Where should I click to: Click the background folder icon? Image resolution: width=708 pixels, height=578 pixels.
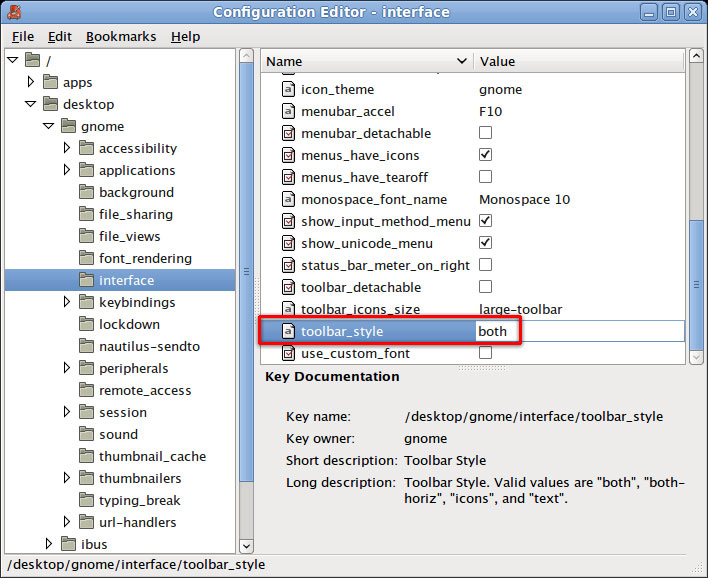pyautogui.click(x=86, y=192)
